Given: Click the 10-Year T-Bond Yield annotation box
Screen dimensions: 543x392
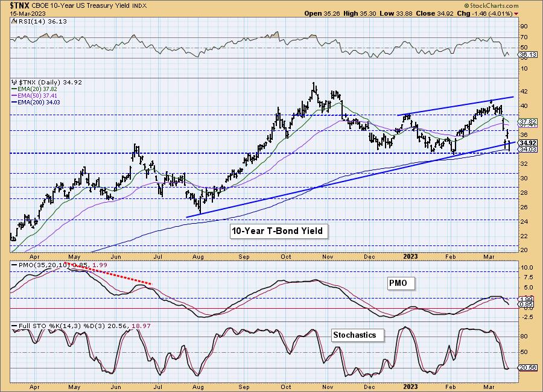Looking at the screenshot, I should (x=278, y=231).
